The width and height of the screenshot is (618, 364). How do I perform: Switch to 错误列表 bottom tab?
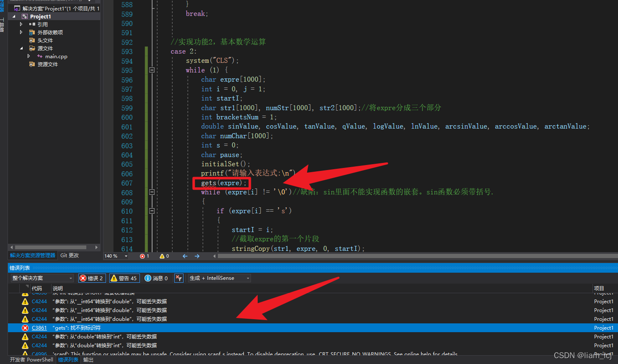(68, 360)
